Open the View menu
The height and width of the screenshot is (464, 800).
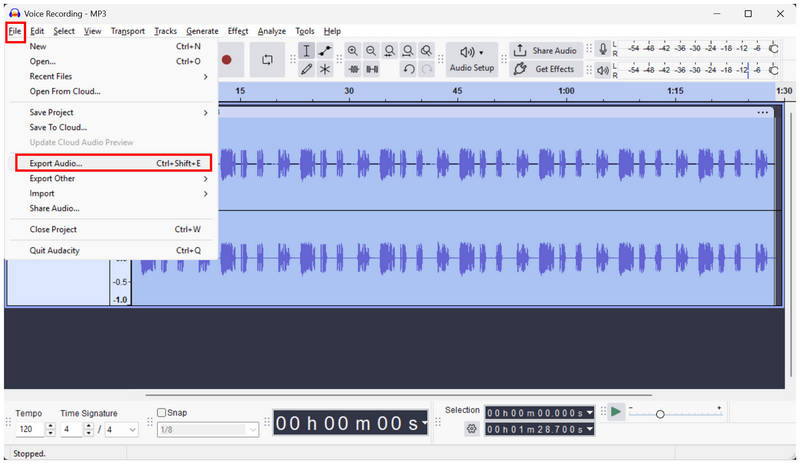(92, 31)
